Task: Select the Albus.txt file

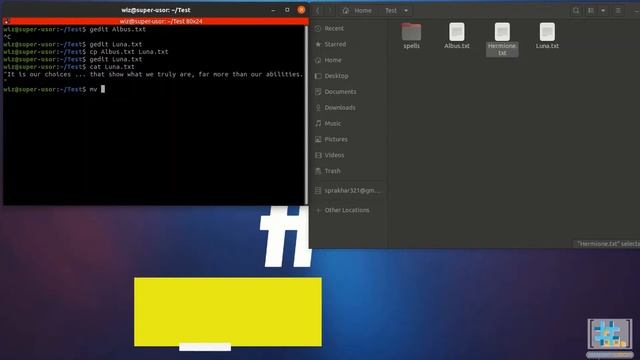Action: (457, 36)
